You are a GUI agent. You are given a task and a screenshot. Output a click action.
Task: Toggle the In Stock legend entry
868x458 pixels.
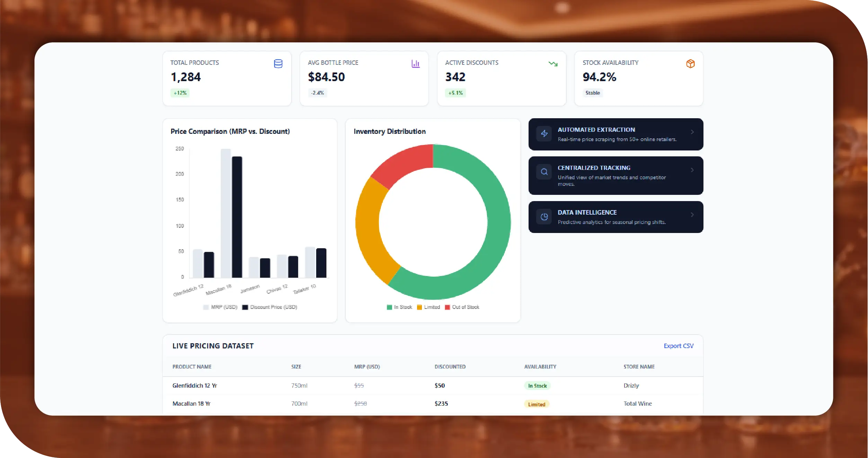(x=399, y=307)
